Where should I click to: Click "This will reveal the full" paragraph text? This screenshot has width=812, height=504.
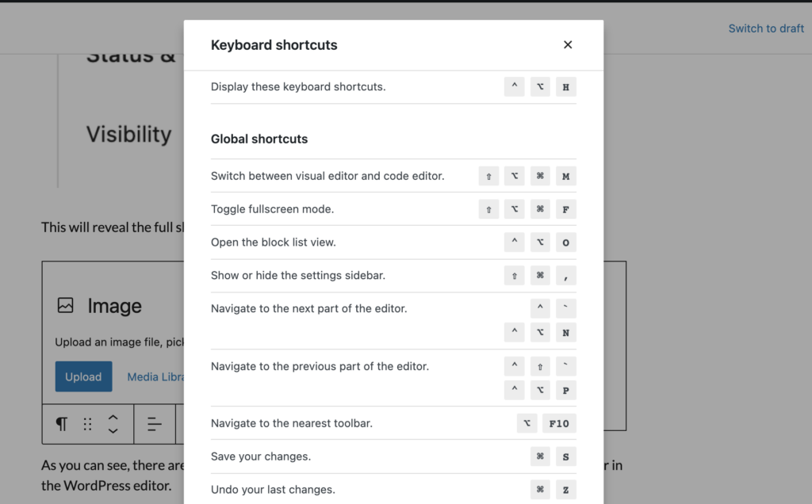(x=113, y=227)
